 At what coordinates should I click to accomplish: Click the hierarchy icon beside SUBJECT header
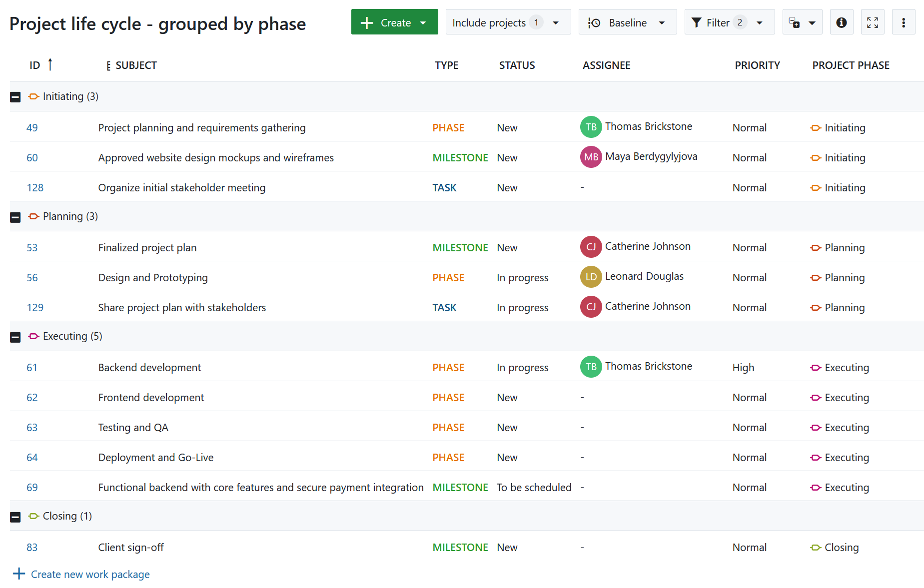click(x=108, y=65)
